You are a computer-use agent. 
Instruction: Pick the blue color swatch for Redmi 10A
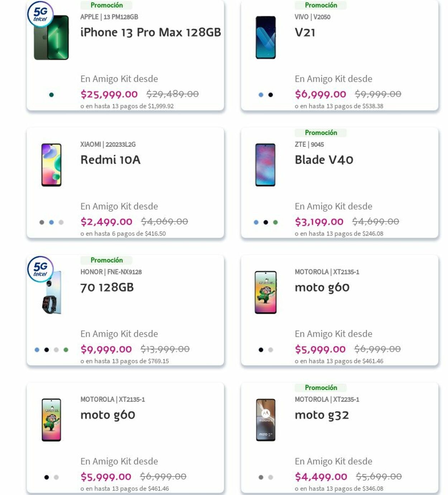point(51,222)
